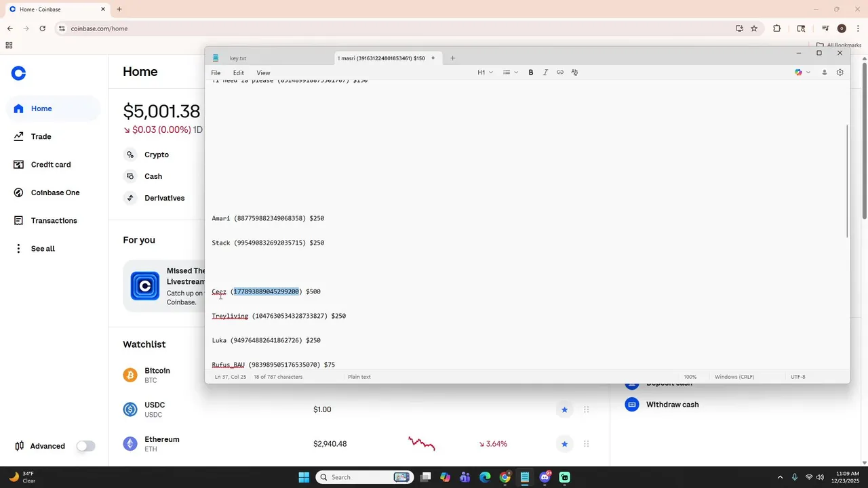
Task: Open the 1D time range selector
Action: (x=197, y=129)
